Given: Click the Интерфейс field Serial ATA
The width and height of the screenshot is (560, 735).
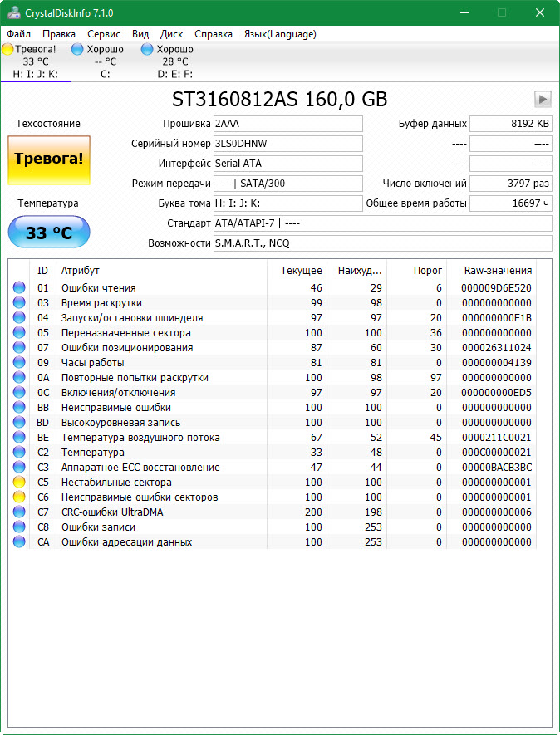Looking at the screenshot, I should click(x=288, y=164).
